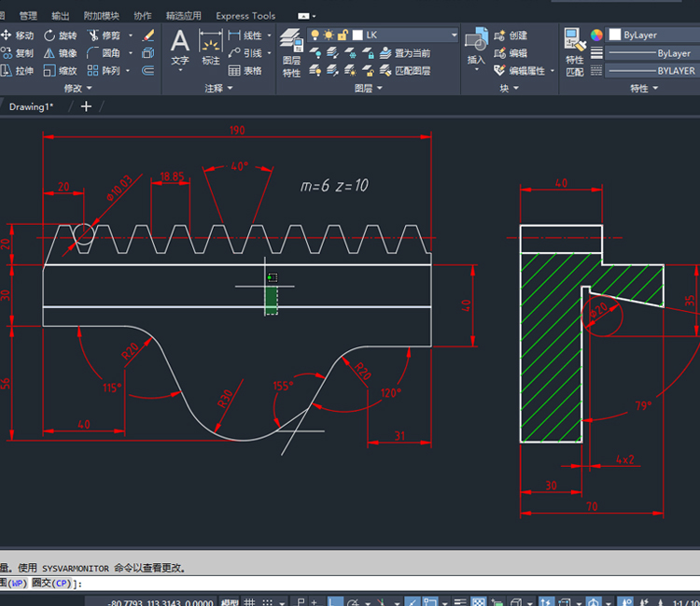Viewport: 700px width, 606px height.
Task: Click the Explode box icon
Action: tap(148, 53)
